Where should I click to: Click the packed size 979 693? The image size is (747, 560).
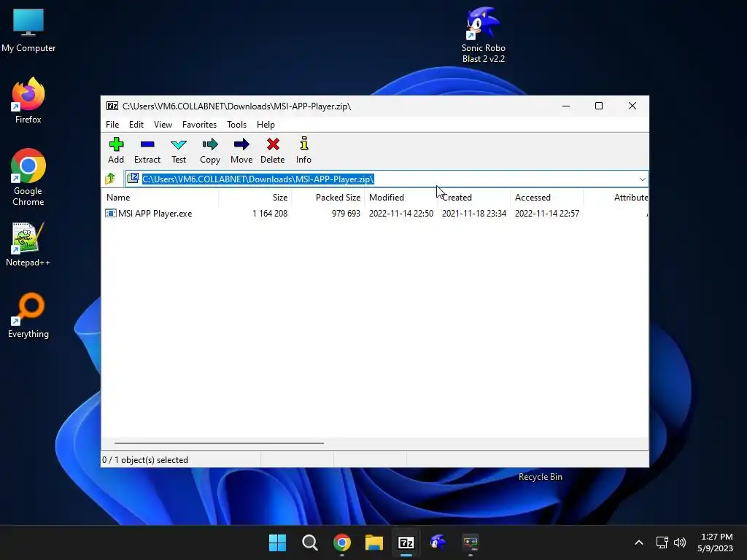(346, 214)
